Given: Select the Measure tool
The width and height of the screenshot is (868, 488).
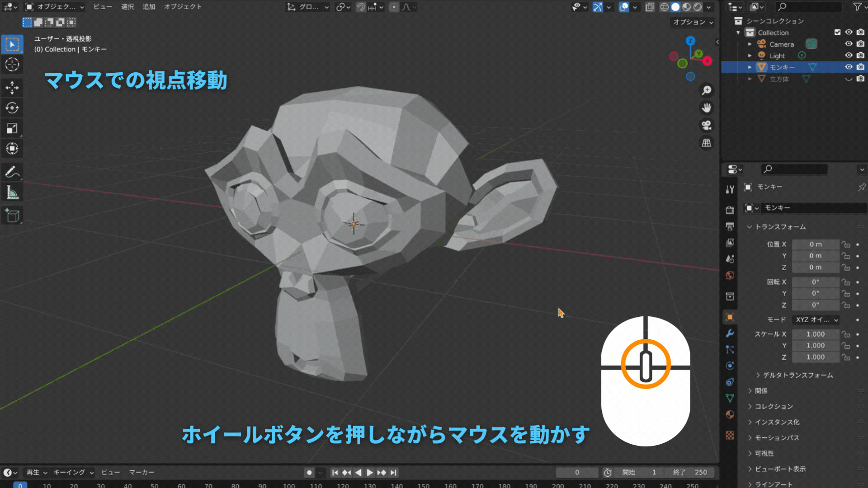Looking at the screenshot, I should [12, 193].
